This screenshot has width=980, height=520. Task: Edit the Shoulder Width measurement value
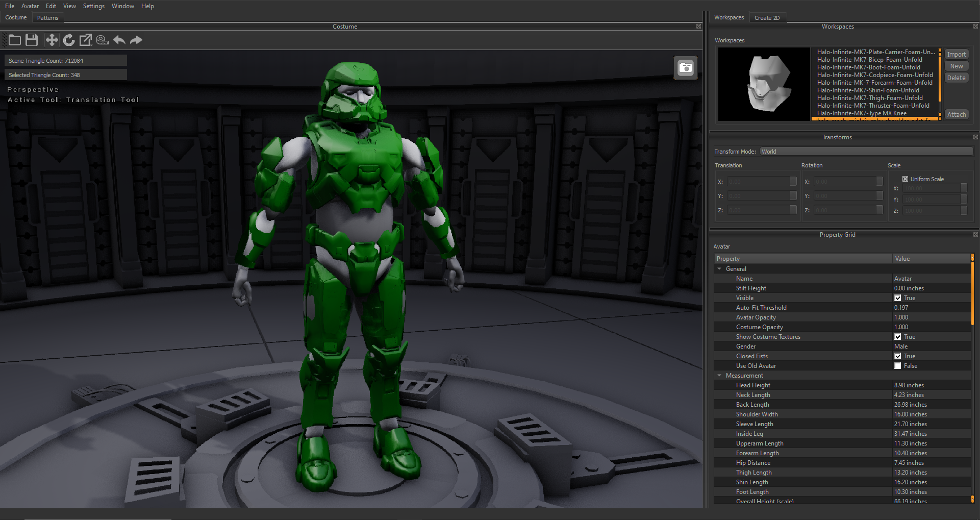click(x=932, y=414)
